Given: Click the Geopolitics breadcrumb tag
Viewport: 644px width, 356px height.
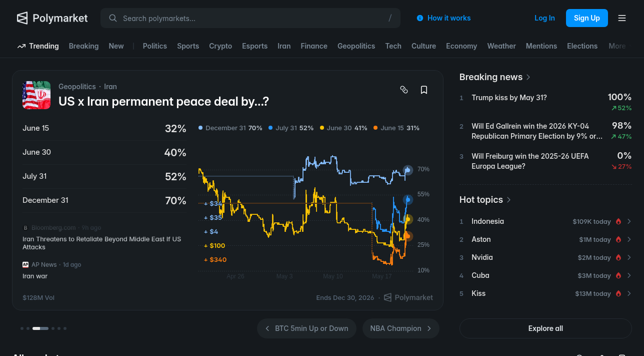Looking at the screenshot, I should point(77,87).
